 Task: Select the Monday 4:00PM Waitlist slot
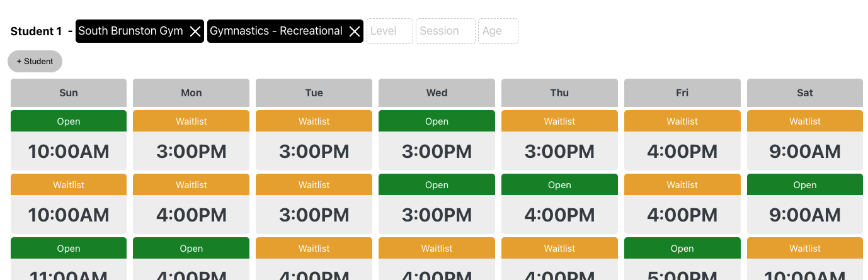point(191,204)
